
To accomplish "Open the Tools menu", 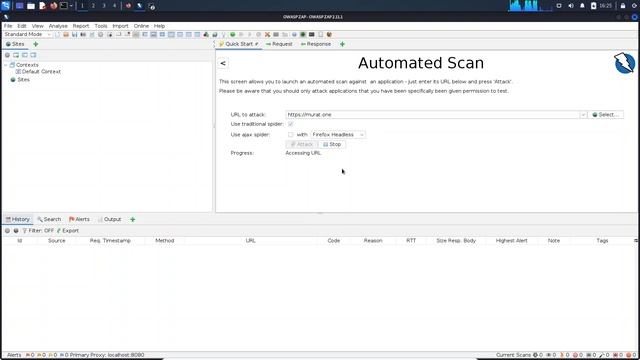I will pos(101,26).
